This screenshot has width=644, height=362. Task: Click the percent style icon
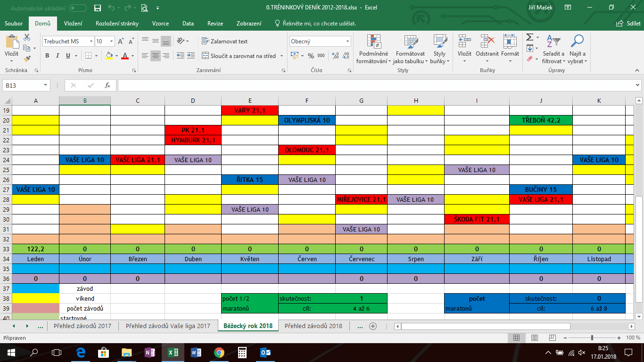[311, 56]
